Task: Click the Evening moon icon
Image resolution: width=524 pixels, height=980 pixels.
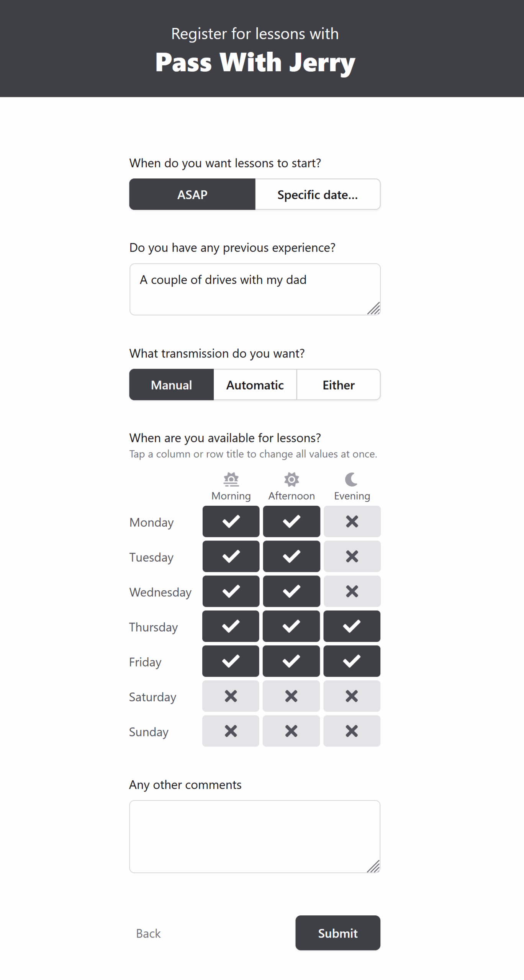Action: 352,479
